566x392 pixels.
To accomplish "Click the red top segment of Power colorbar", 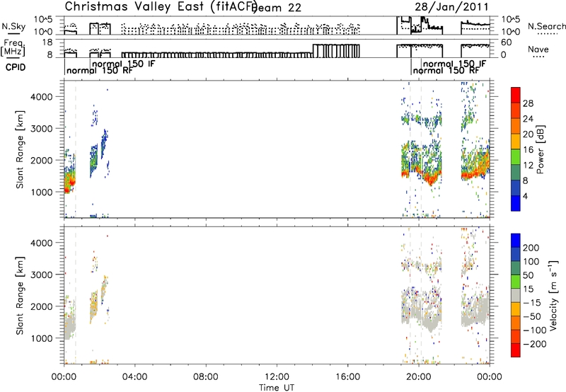I will tap(516, 95).
